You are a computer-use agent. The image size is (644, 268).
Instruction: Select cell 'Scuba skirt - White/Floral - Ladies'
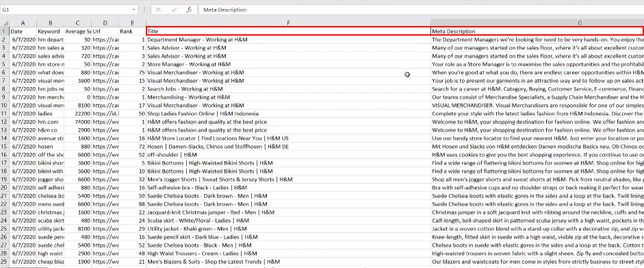[x=288, y=220]
